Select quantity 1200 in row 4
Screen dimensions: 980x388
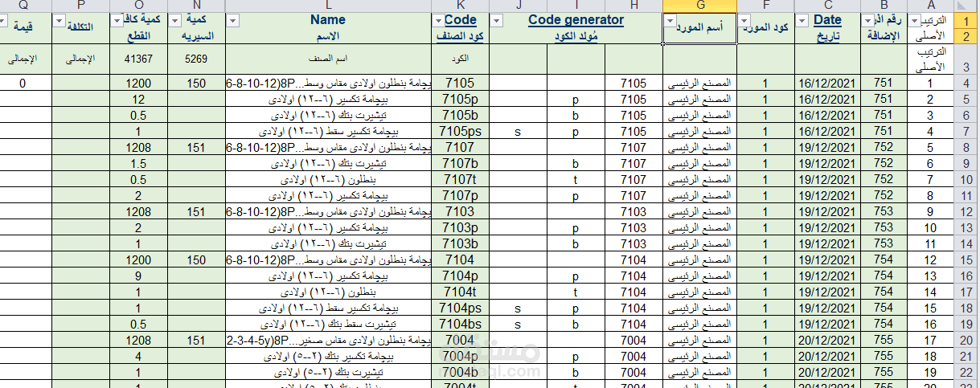(139, 83)
